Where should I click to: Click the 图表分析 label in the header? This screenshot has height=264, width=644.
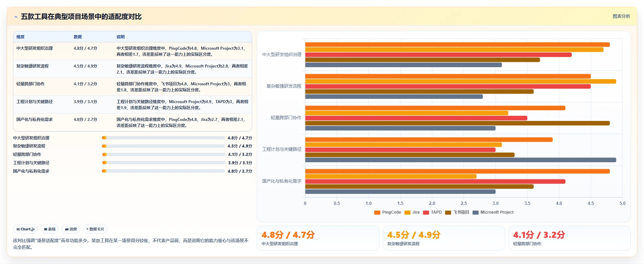point(621,16)
